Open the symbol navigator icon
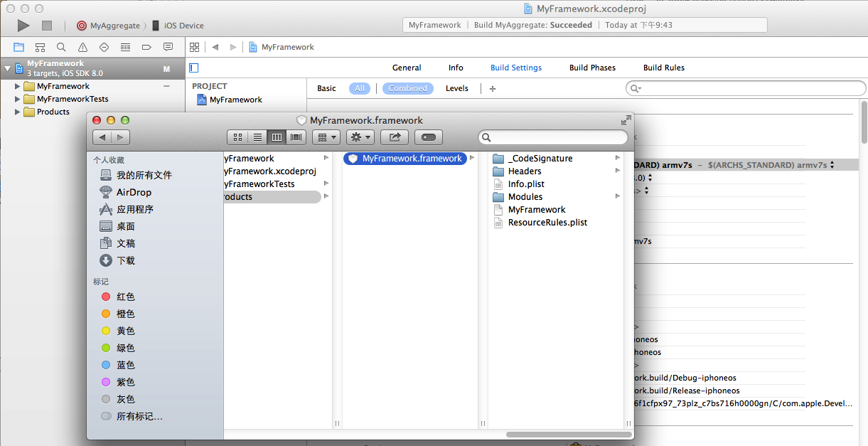Viewport: 868px width, 446px height. 40,47
